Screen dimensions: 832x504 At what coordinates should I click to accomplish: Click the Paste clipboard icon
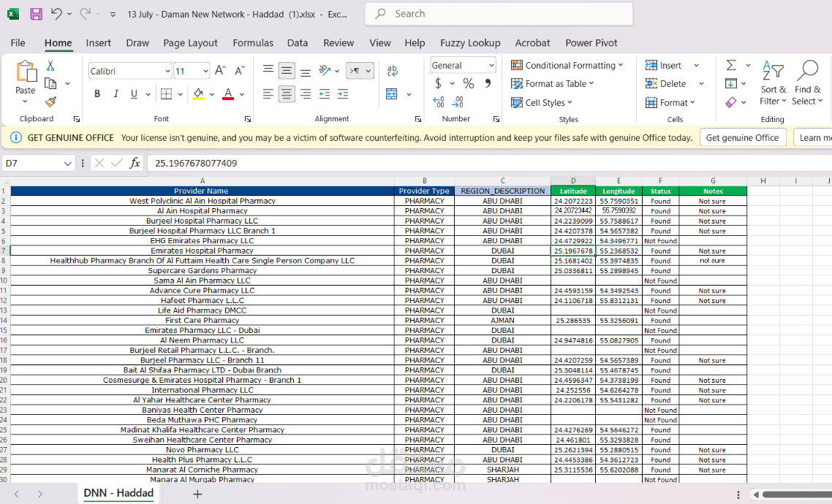[x=26, y=72]
